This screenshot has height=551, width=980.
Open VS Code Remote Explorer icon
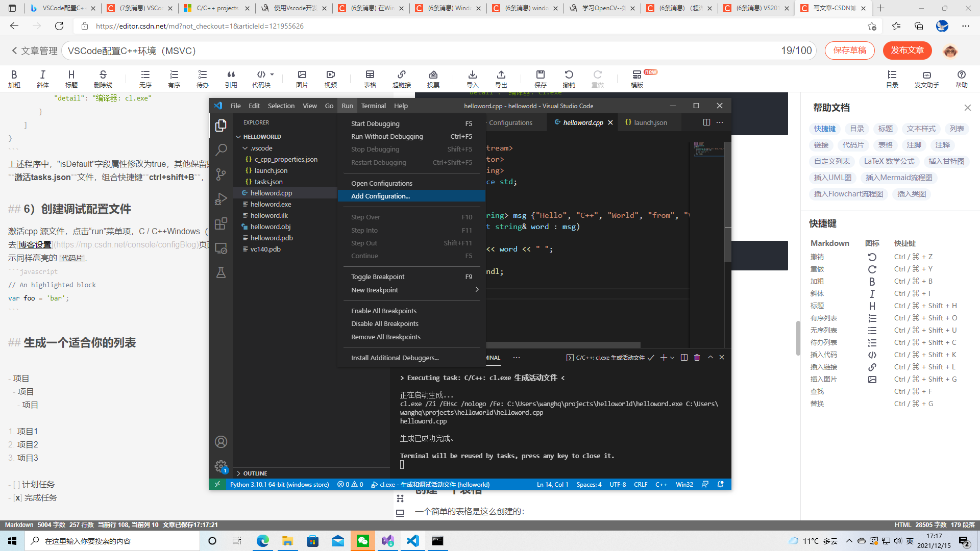click(x=221, y=248)
